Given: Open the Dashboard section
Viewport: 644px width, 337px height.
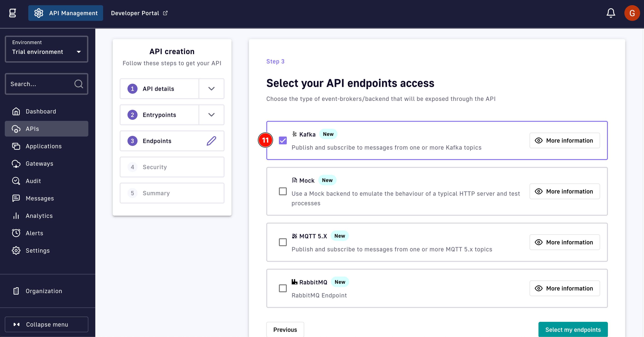Looking at the screenshot, I should click(x=41, y=111).
